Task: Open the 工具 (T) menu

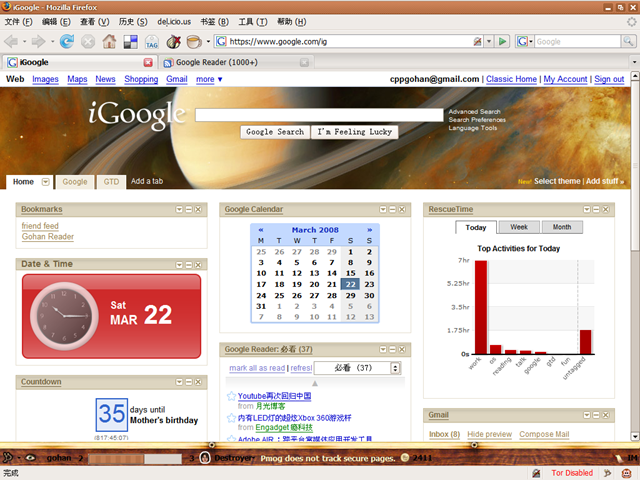Action: click(x=253, y=22)
